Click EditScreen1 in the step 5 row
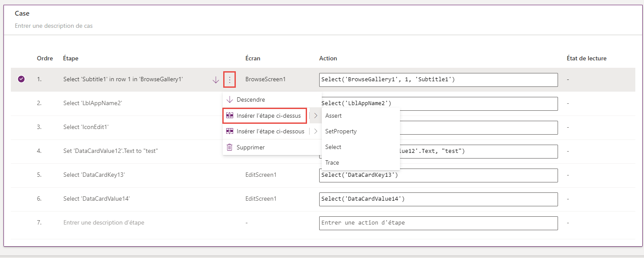Screen dimensions: 644x258 [261, 175]
